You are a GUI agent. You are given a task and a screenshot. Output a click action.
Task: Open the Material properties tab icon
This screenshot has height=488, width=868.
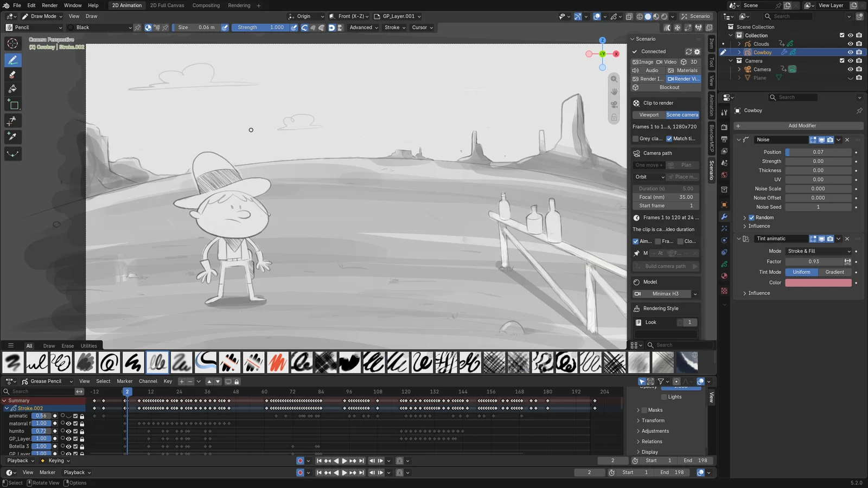(x=724, y=276)
